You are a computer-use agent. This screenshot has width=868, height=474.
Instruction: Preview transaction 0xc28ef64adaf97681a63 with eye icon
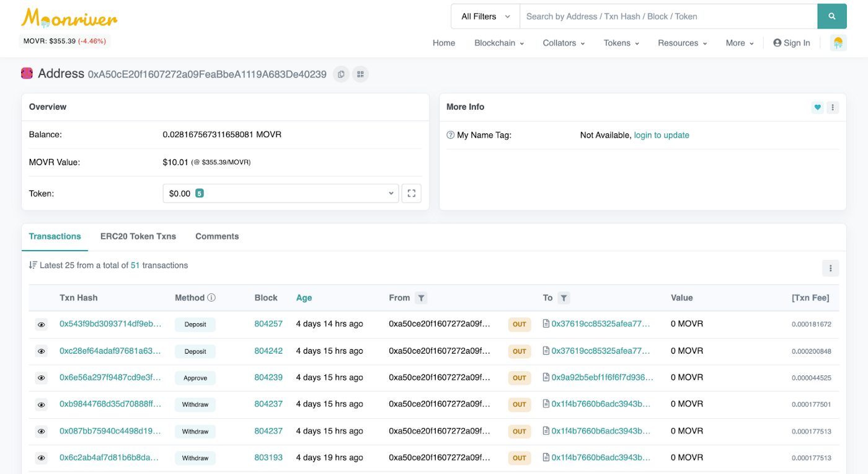coord(42,351)
